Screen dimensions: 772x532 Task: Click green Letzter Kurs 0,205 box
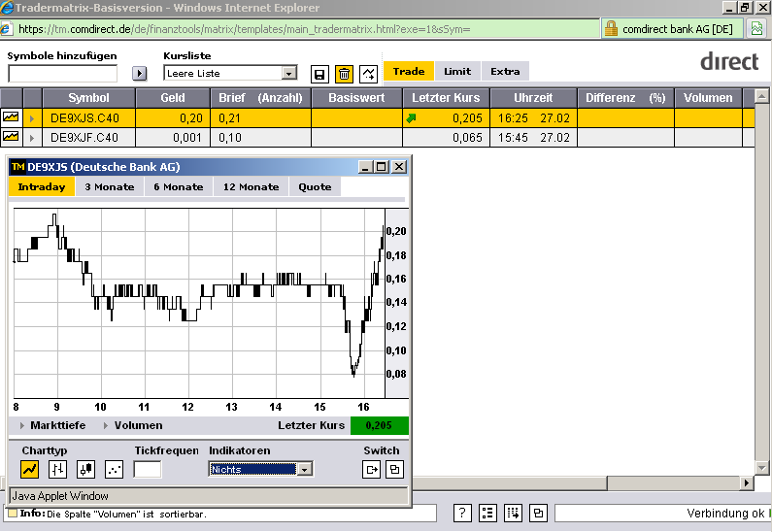(379, 426)
